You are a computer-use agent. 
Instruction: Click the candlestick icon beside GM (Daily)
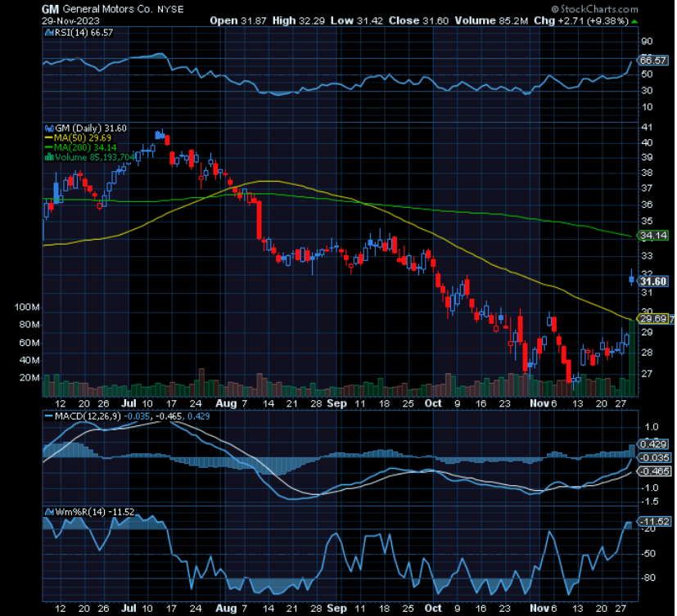(x=50, y=128)
